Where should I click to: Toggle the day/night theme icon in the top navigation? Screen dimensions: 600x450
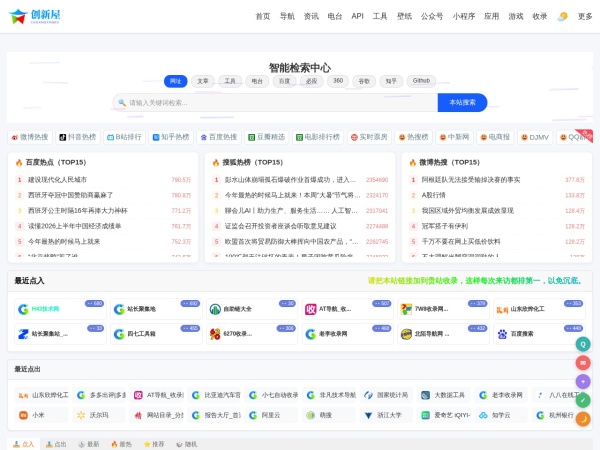[562, 16]
